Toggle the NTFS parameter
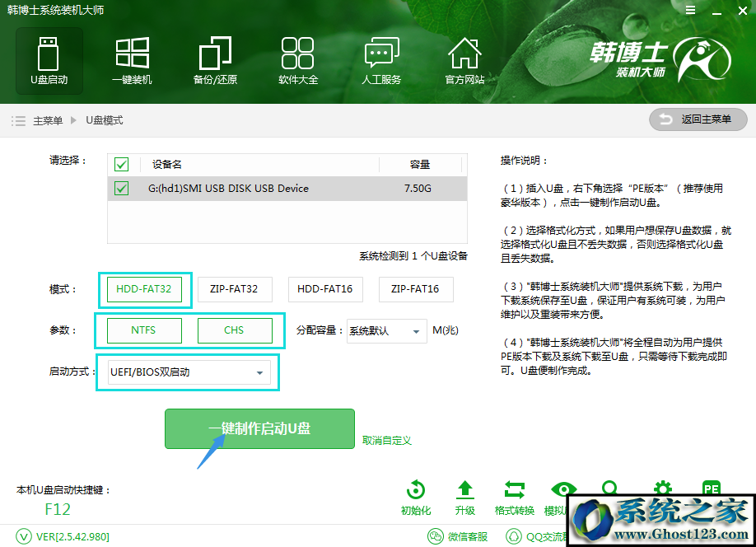The image size is (756, 547). (x=144, y=330)
